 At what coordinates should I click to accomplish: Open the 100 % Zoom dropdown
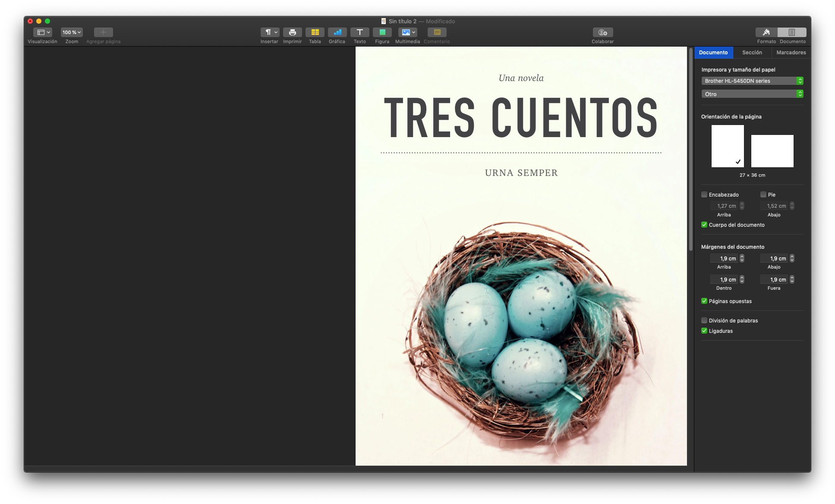(x=72, y=32)
